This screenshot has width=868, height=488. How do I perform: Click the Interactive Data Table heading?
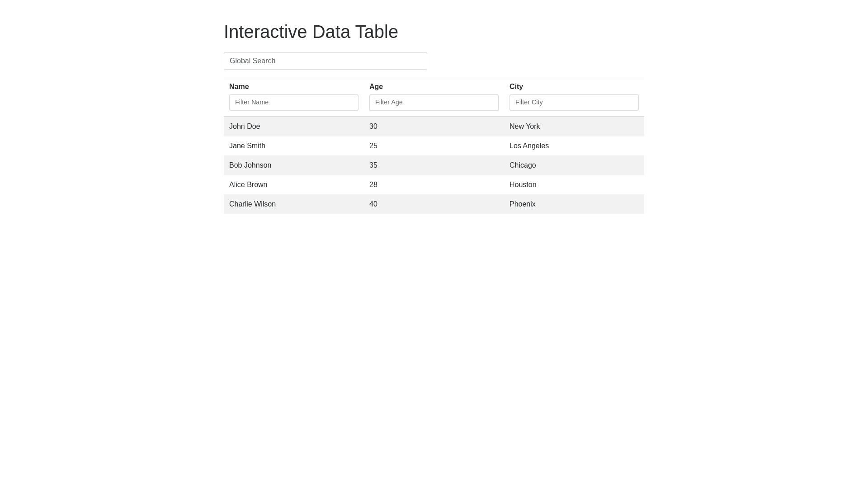tap(311, 32)
